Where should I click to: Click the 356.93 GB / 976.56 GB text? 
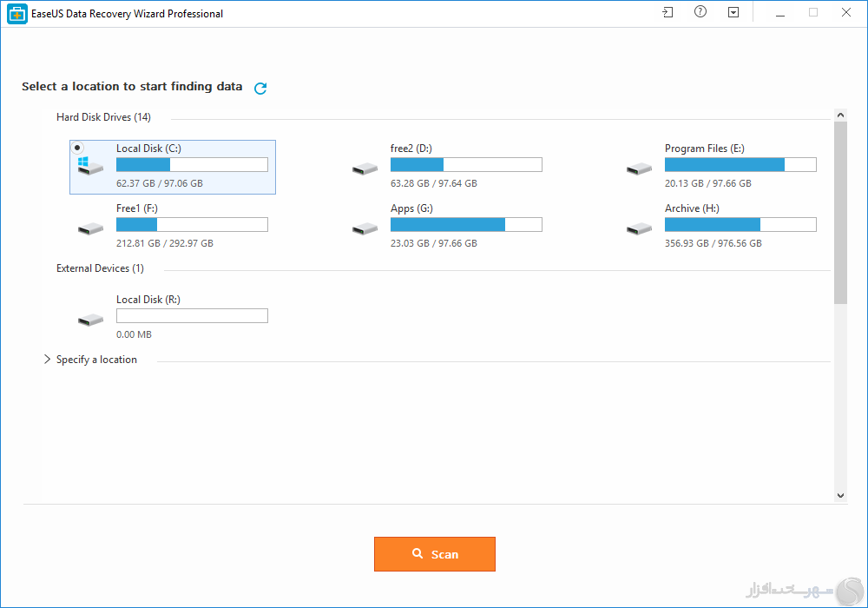tap(713, 243)
